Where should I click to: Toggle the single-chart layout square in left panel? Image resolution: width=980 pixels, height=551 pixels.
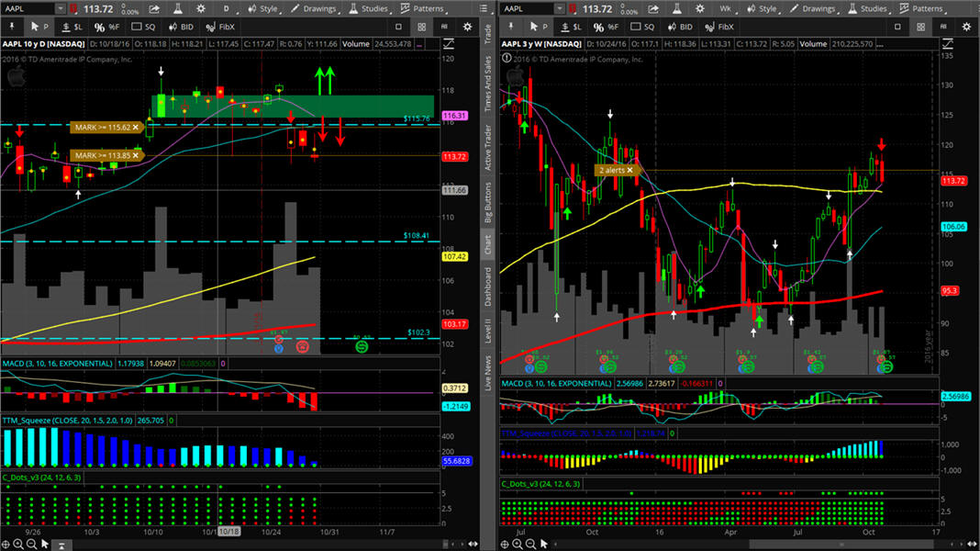tap(397, 27)
